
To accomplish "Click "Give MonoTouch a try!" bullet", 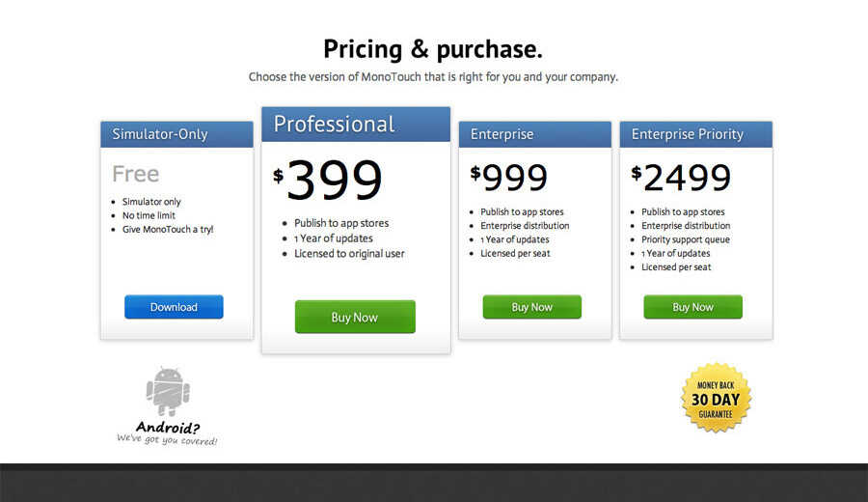I will (168, 230).
